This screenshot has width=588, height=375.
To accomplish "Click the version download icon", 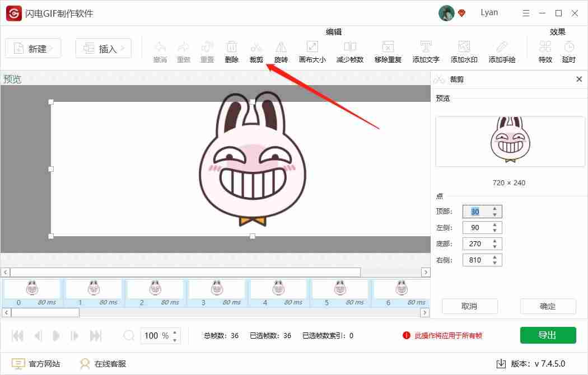I will click(501, 363).
